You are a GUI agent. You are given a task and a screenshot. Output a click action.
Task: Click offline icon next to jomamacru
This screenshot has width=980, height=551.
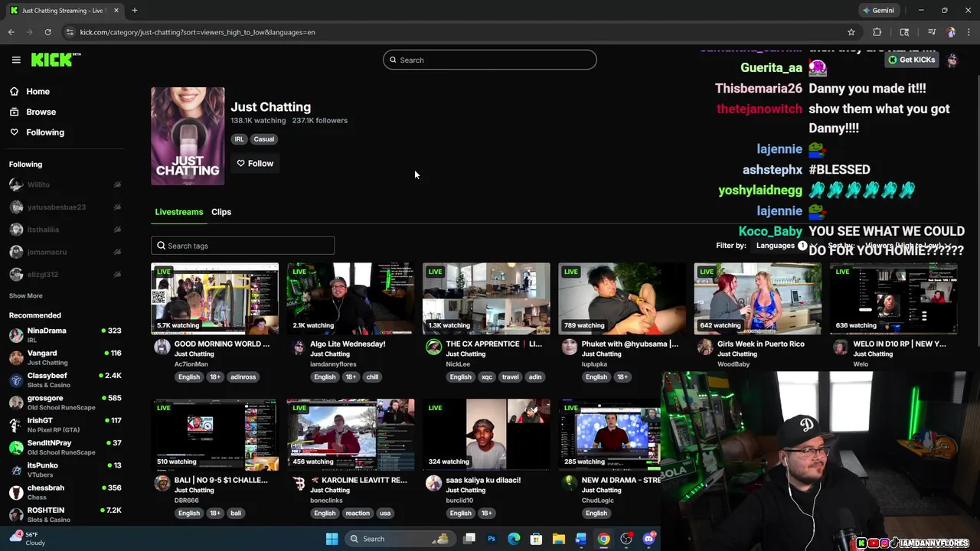(117, 252)
